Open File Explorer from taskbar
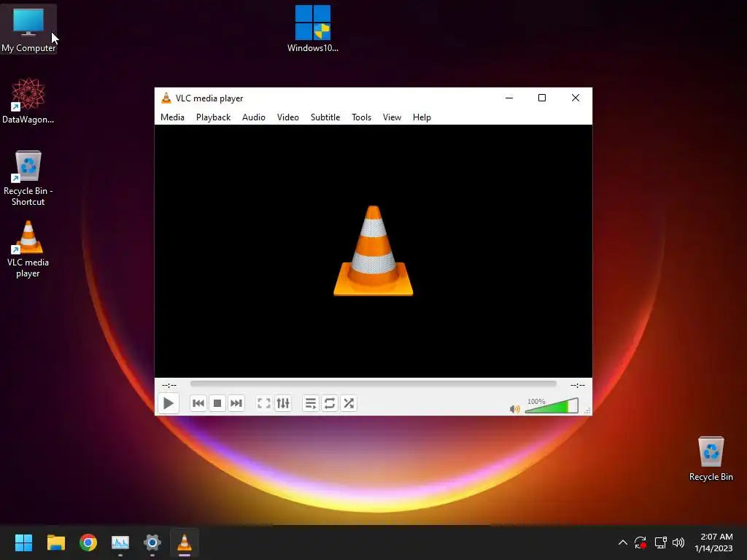 pyautogui.click(x=55, y=542)
